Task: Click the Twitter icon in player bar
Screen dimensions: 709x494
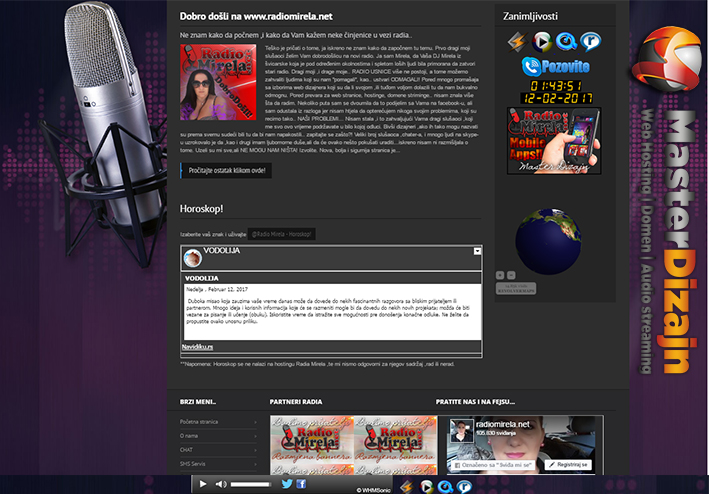Action: pos(286,484)
